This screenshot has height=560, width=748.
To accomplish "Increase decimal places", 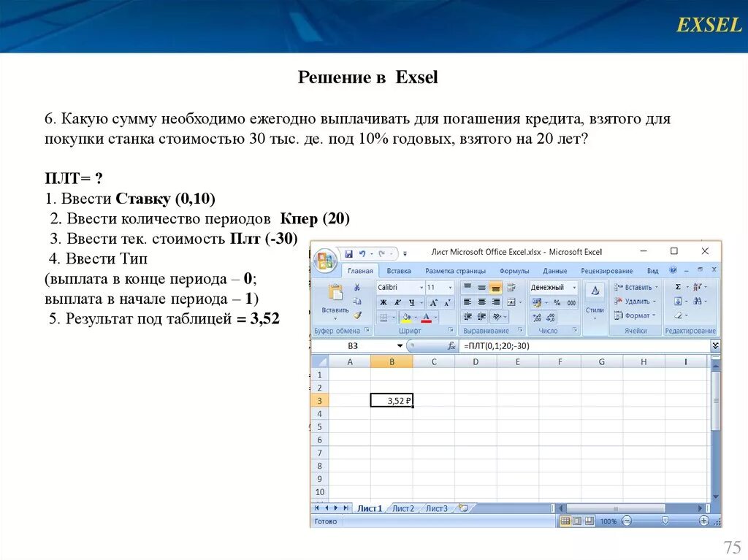I will (537, 317).
